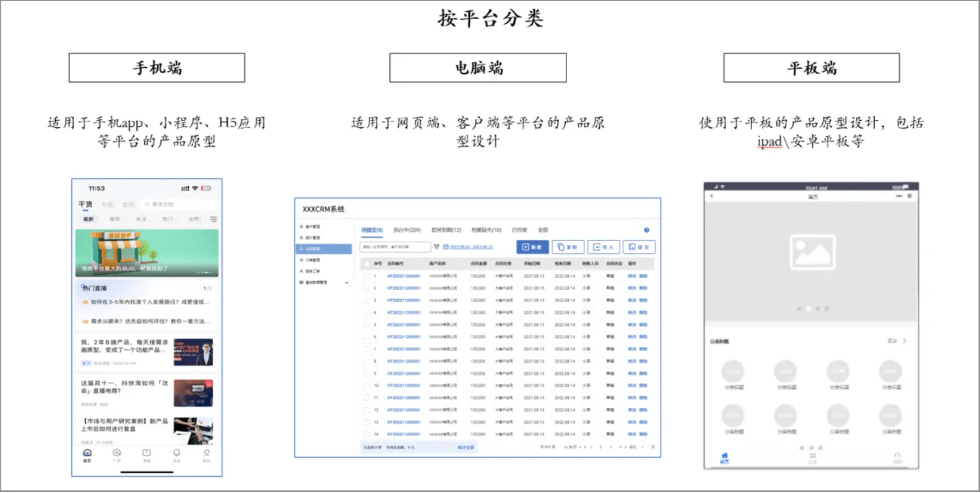Expand the last CRM sidebar item's dropdown arrow
Screen dimensions: 980x493
click(x=347, y=282)
